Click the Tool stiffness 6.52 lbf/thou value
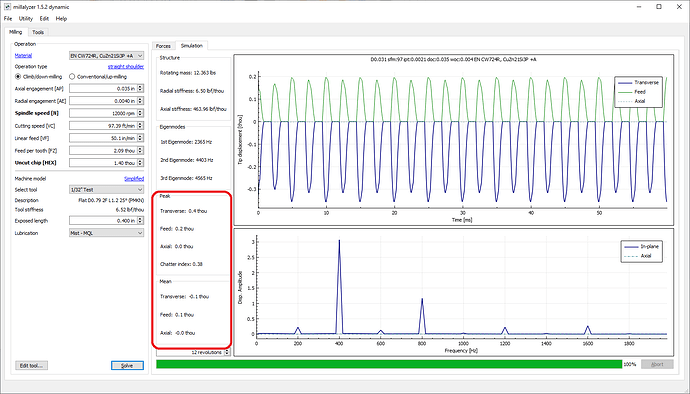The height and width of the screenshot is (394, 690). coord(130,210)
